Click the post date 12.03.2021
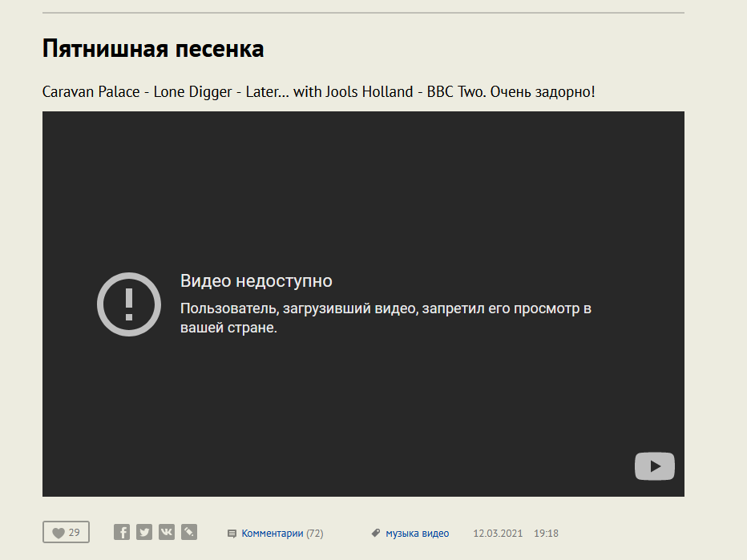 [x=498, y=534]
